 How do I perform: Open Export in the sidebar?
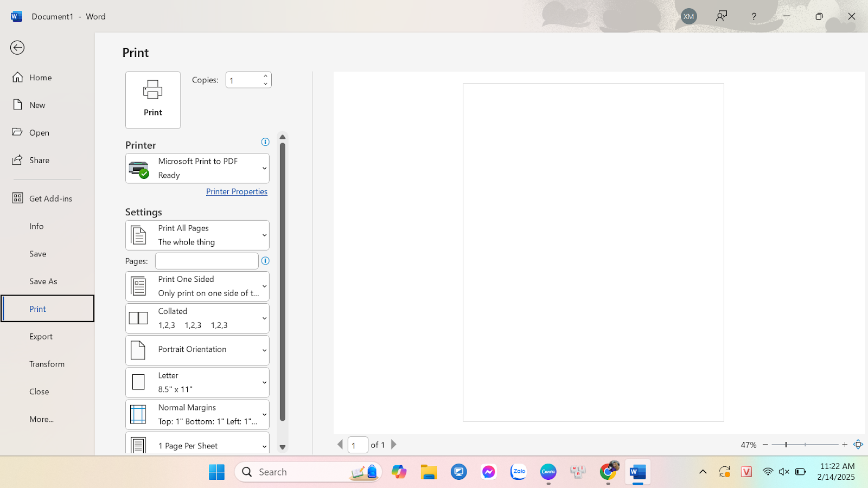point(47,336)
